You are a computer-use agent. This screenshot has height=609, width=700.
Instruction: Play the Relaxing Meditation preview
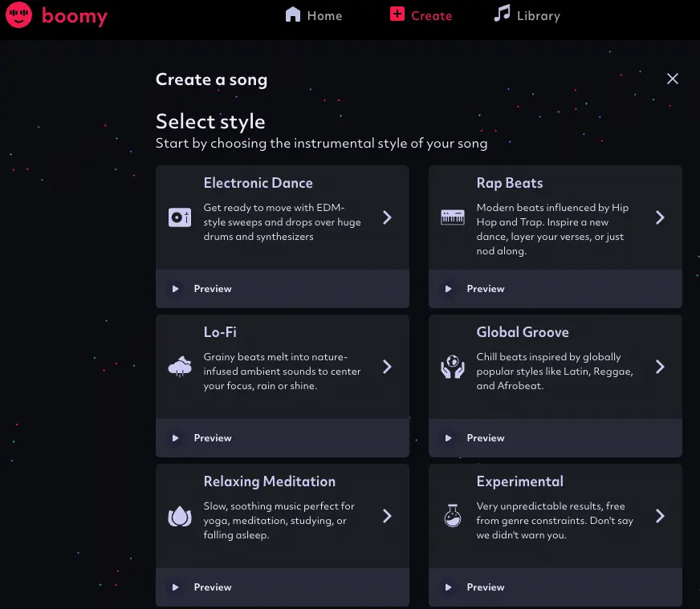[x=176, y=587]
